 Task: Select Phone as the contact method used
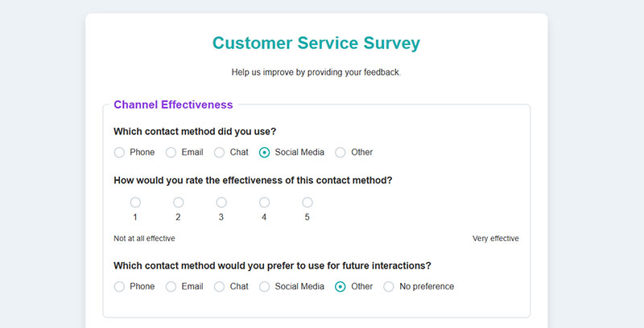pyautogui.click(x=119, y=152)
